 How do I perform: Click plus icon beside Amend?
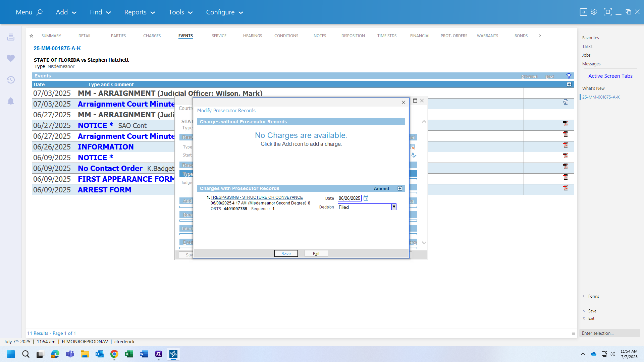point(400,188)
